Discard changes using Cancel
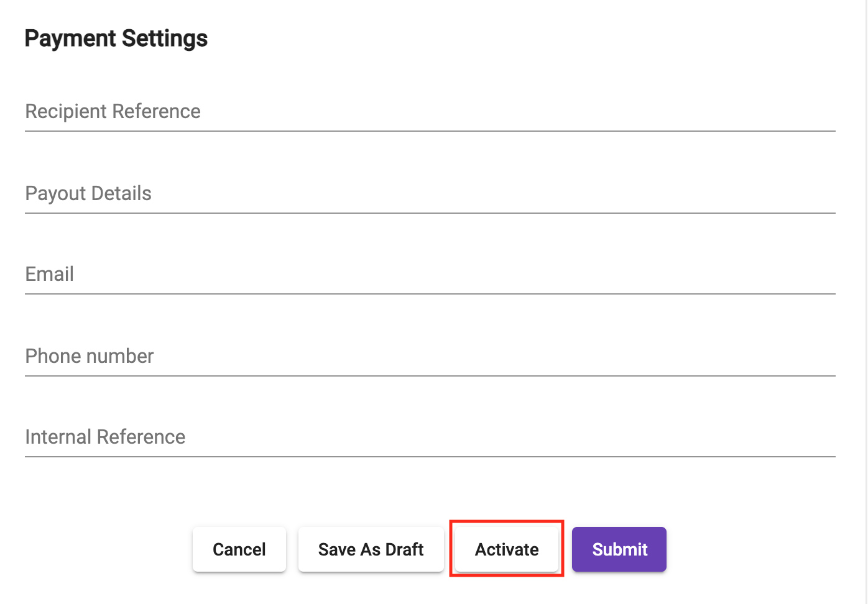Image resolution: width=868 pixels, height=604 pixels. pos(239,549)
